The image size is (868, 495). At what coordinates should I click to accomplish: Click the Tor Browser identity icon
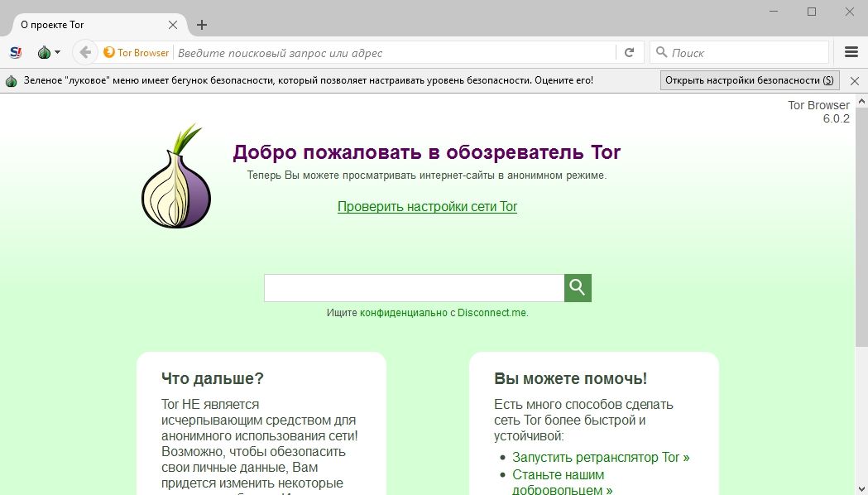coord(109,53)
